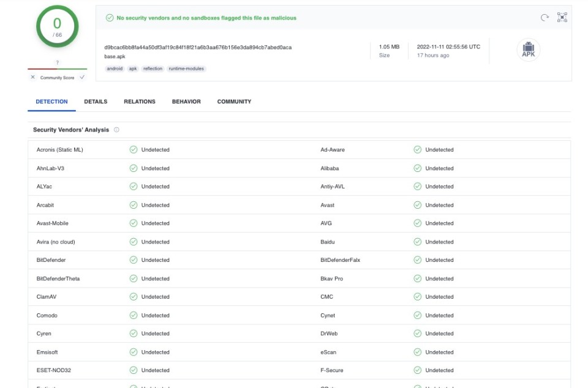Click the BitDefender vendor name
This screenshot has height=388, width=588.
(51, 260)
